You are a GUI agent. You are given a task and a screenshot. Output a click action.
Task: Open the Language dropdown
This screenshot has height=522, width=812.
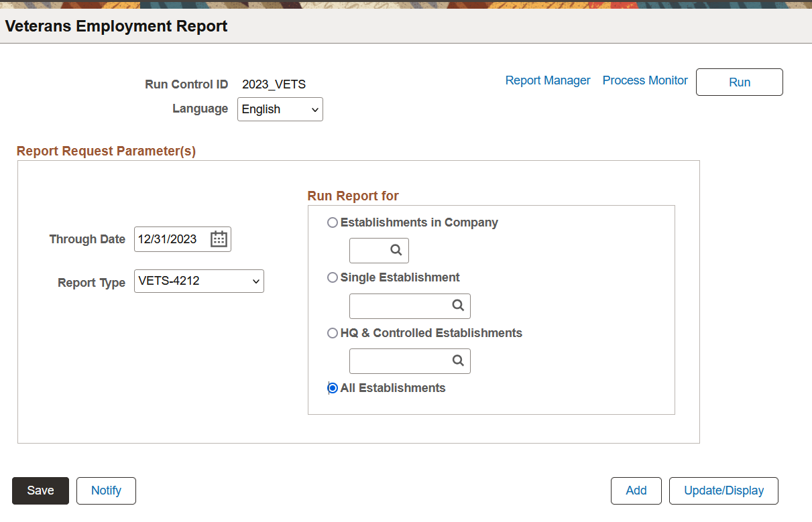[280, 109]
